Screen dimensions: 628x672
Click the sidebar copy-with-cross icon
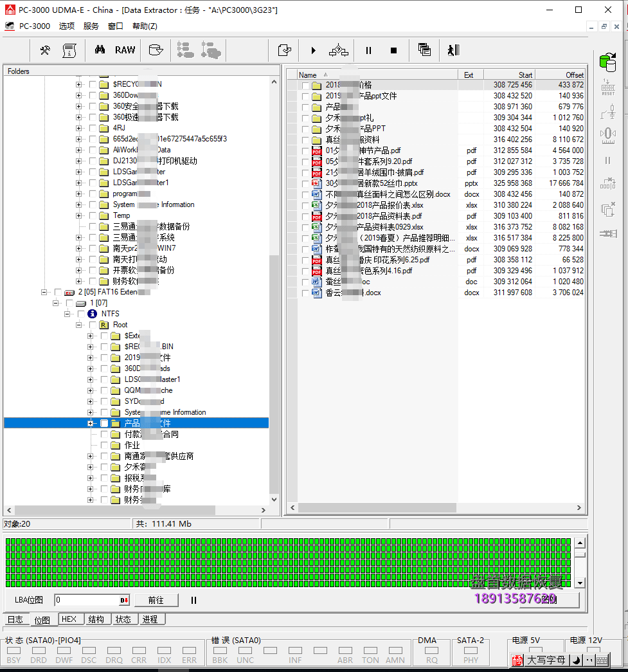[608, 210]
